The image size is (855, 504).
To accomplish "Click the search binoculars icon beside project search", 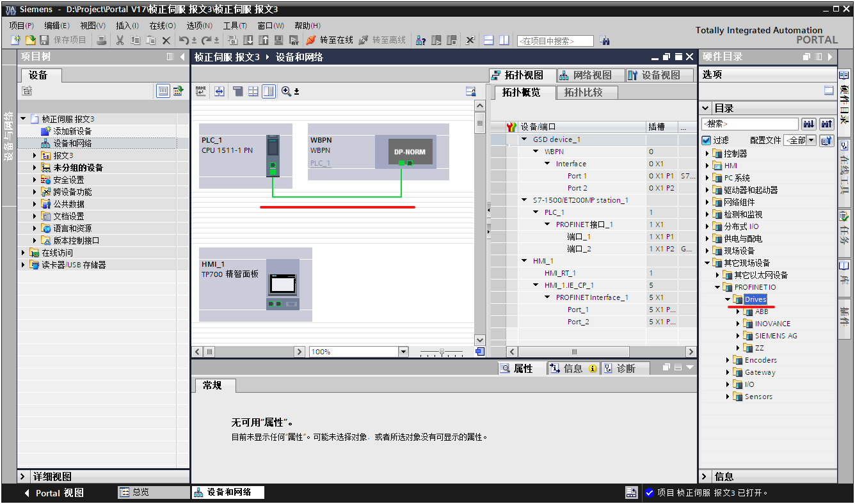I will (x=605, y=40).
